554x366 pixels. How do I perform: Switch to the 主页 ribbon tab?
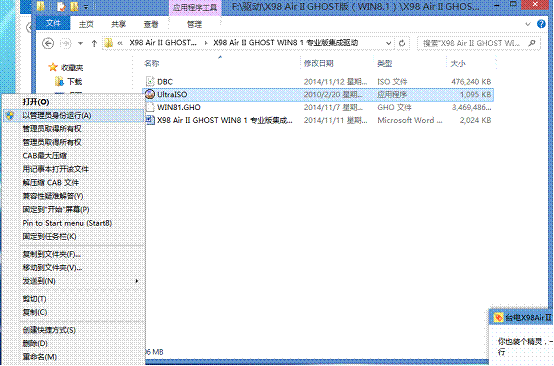coord(86,24)
